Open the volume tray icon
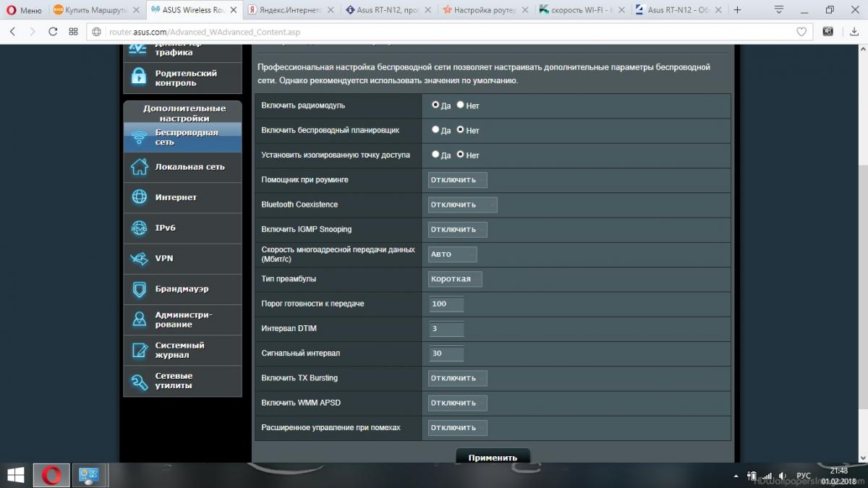Image resolution: width=868 pixels, height=488 pixels. coord(782,476)
